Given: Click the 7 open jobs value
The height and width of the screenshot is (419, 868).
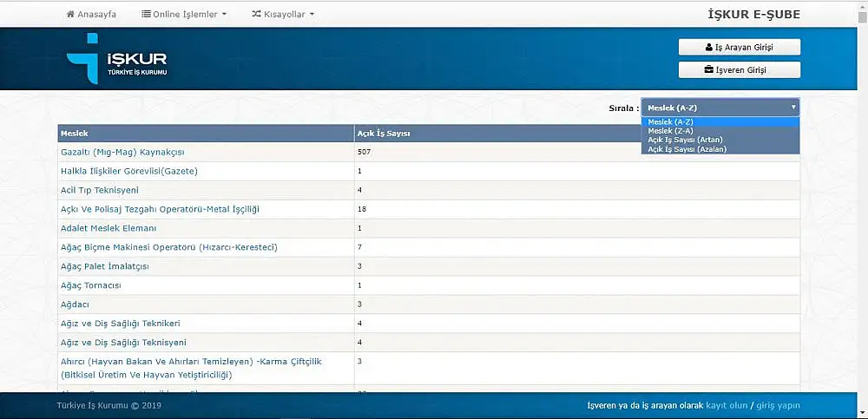Looking at the screenshot, I should [360, 247].
